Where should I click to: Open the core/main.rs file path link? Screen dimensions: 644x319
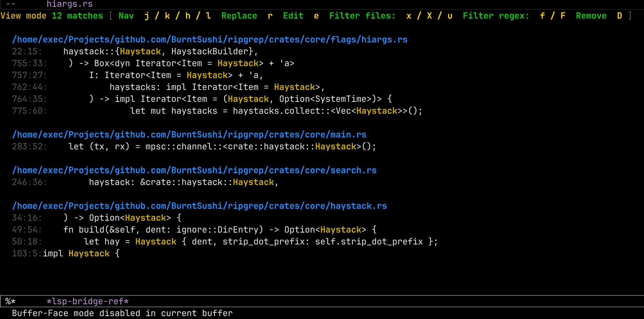tap(189, 134)
